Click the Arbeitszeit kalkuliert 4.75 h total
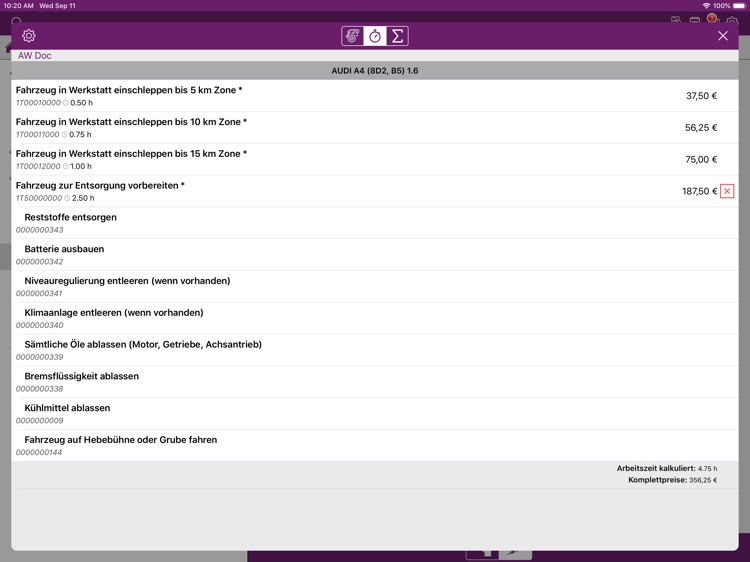Image resolution: width=750 pixels, height=562 pixels. pos(667,468)
